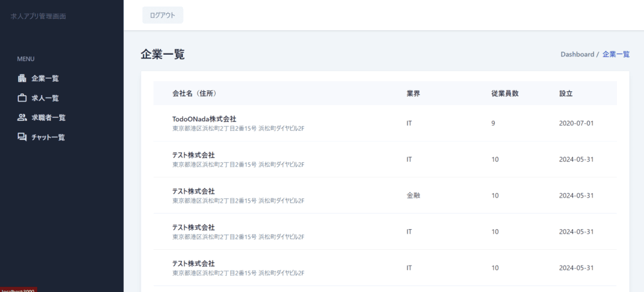Open the TodoONada株式会社 company row
This screenshot has width=644, height=292.
click(x=204, y=119)
